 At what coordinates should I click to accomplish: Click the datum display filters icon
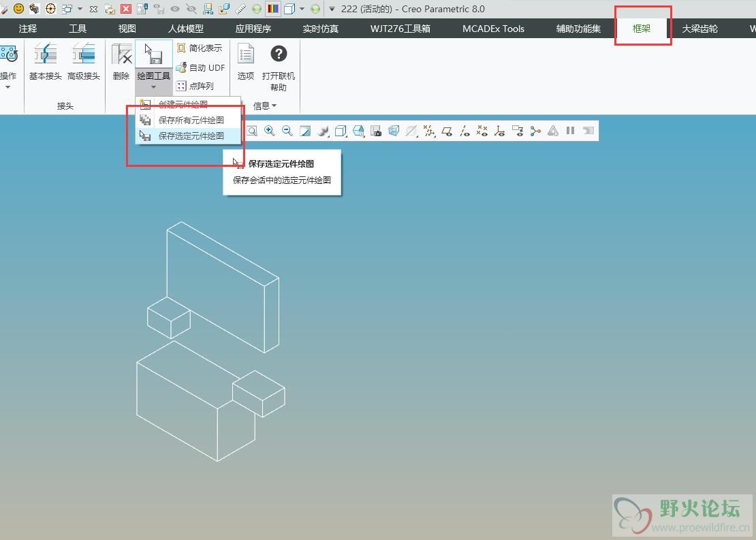click(429, 131)
